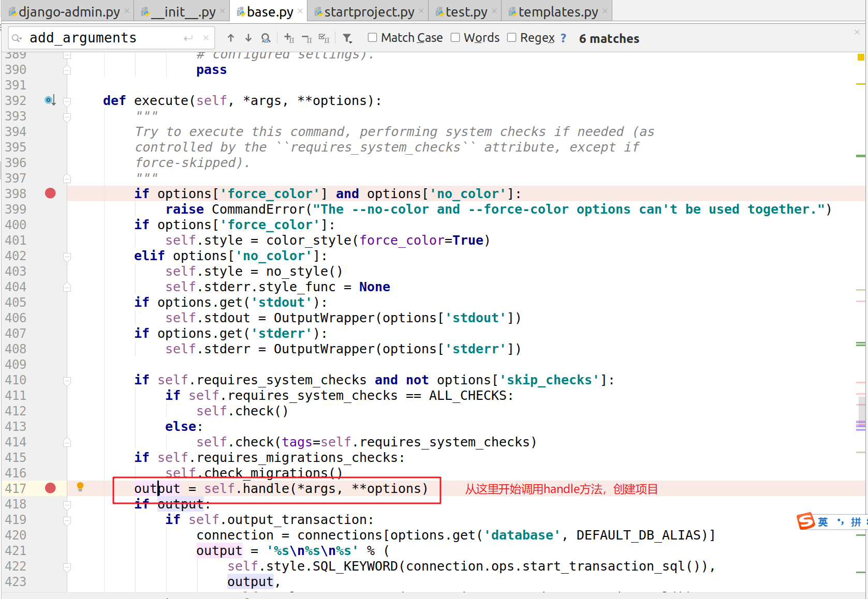Screen dimensions: 868x599
Task: Collapse the docstring fold at line 393
Action: click(67, 117)
